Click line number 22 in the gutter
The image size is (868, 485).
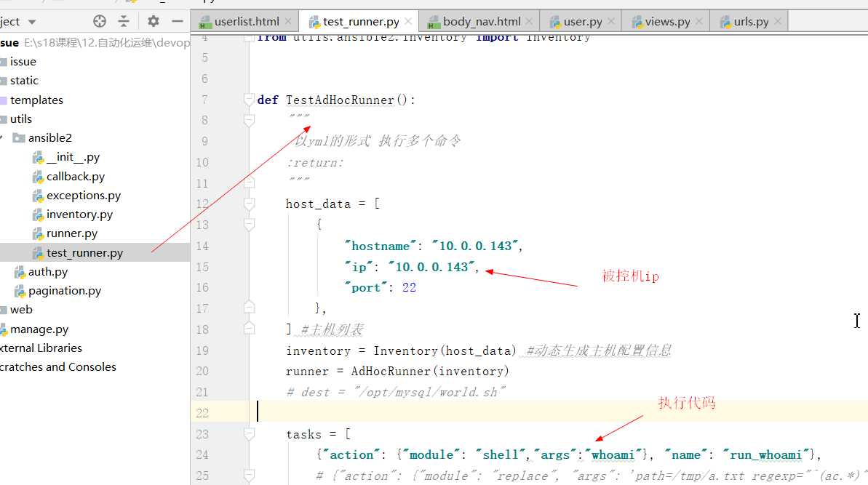[202, 413]
